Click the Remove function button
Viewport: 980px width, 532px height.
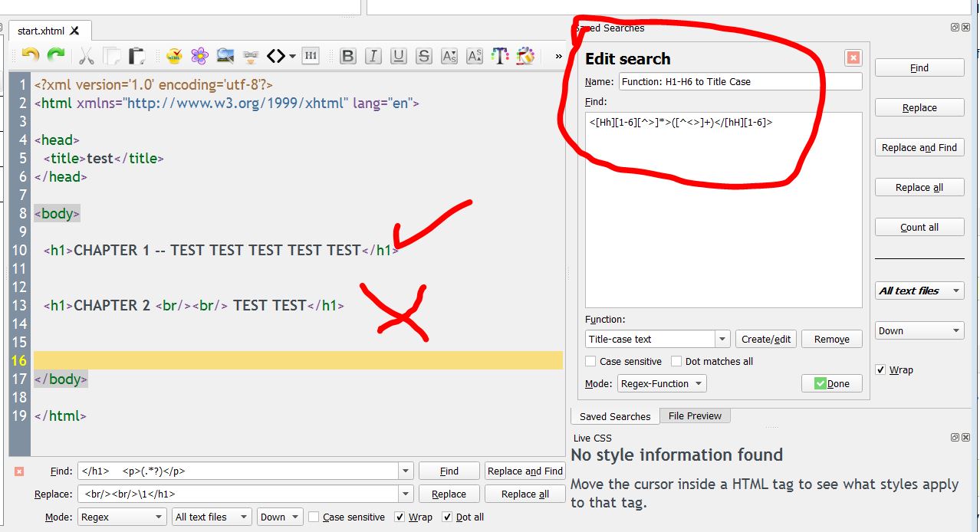pos(832,339)
